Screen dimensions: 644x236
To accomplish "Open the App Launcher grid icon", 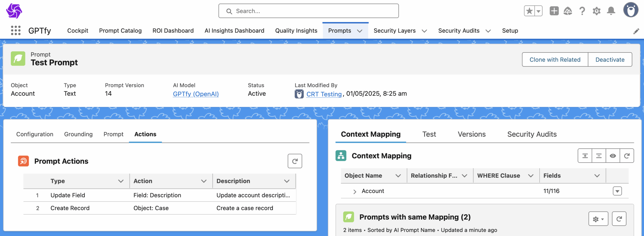I will 16,30.
